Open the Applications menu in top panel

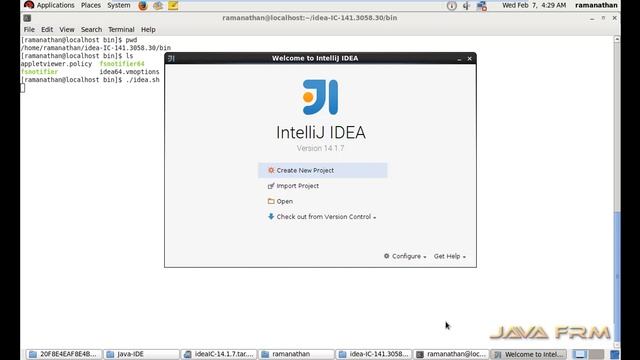coord(49,5)
